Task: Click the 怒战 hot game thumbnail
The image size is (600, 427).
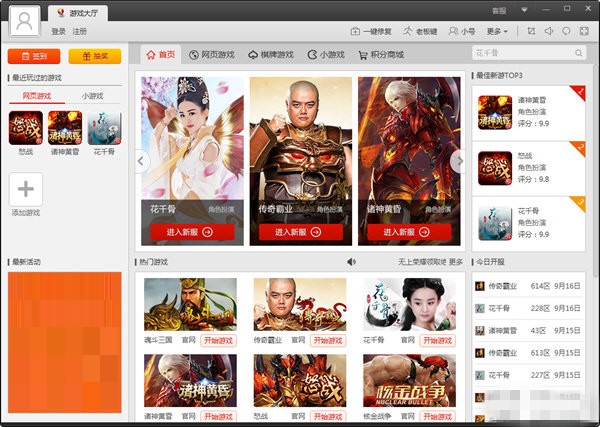Action: 300,380
